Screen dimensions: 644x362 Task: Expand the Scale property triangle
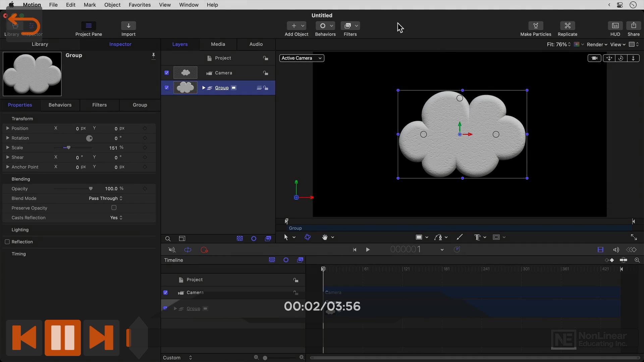7,147
